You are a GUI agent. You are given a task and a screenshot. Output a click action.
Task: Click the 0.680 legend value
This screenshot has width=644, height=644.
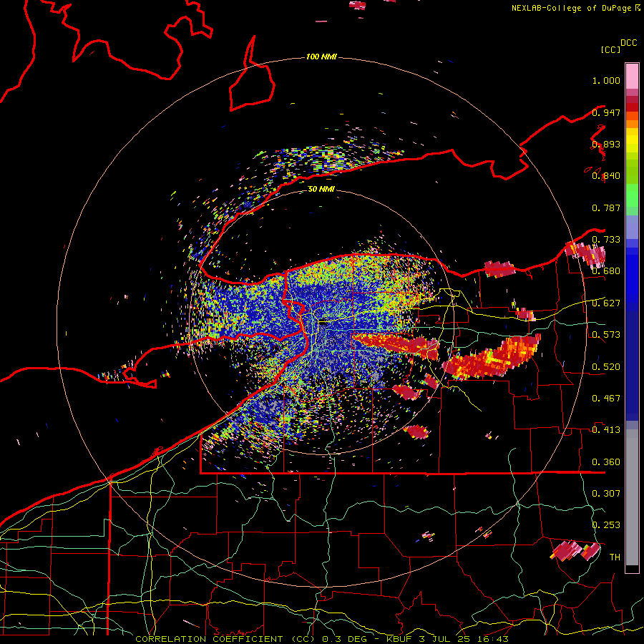coord(606,271)
